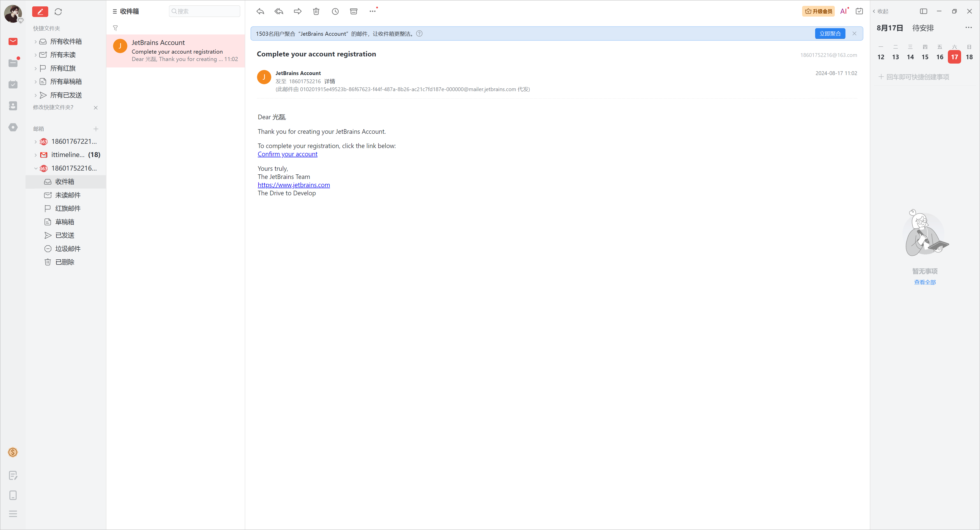Open the 草稿箱 drafts folder

[65, 222]
